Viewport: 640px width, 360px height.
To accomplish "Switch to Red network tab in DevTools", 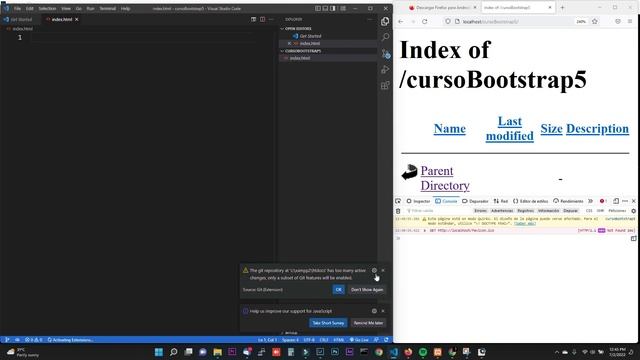I will [x=501, y=201].
